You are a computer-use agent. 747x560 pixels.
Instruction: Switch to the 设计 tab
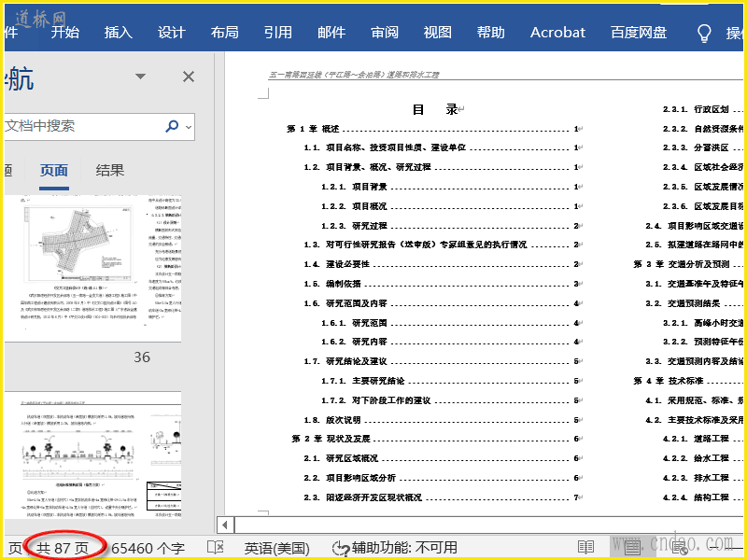[x=172, y=33]
